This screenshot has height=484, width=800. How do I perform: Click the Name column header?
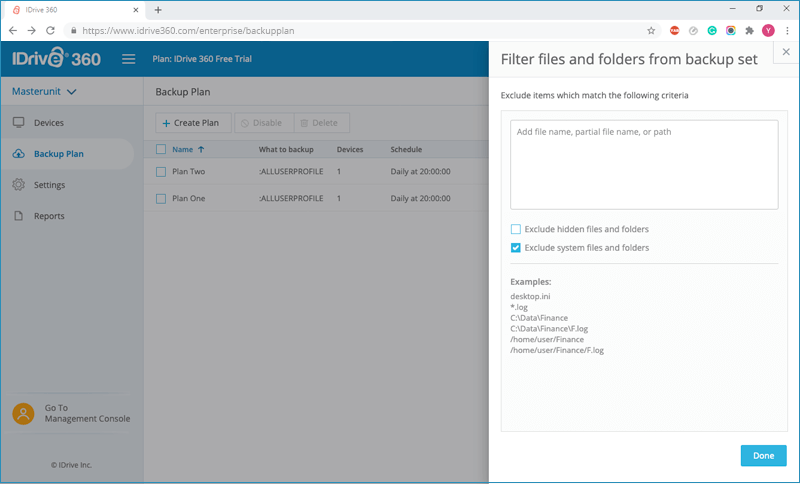(182, 149)
